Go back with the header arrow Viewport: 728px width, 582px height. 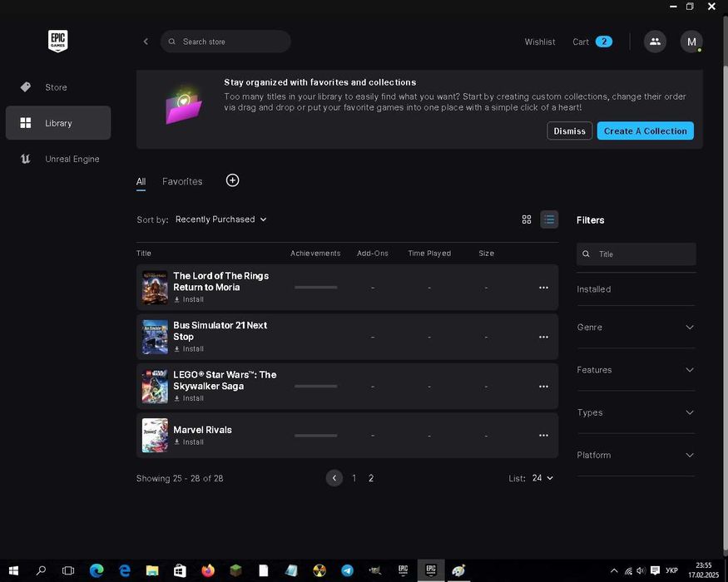point(146,42)
